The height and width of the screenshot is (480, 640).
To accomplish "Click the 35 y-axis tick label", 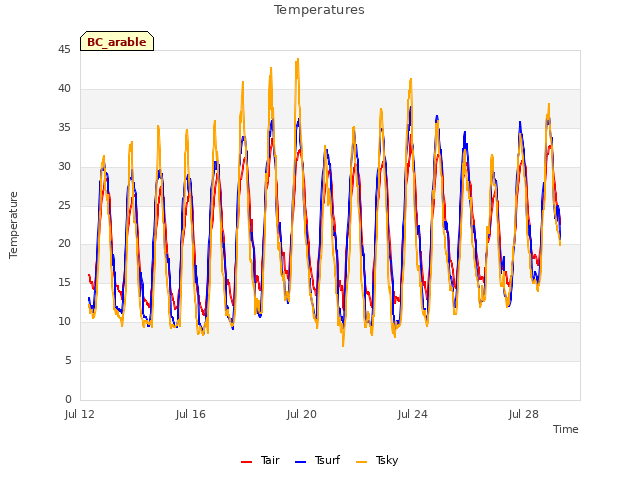I will pyautogui.click(x=64, y=127).
